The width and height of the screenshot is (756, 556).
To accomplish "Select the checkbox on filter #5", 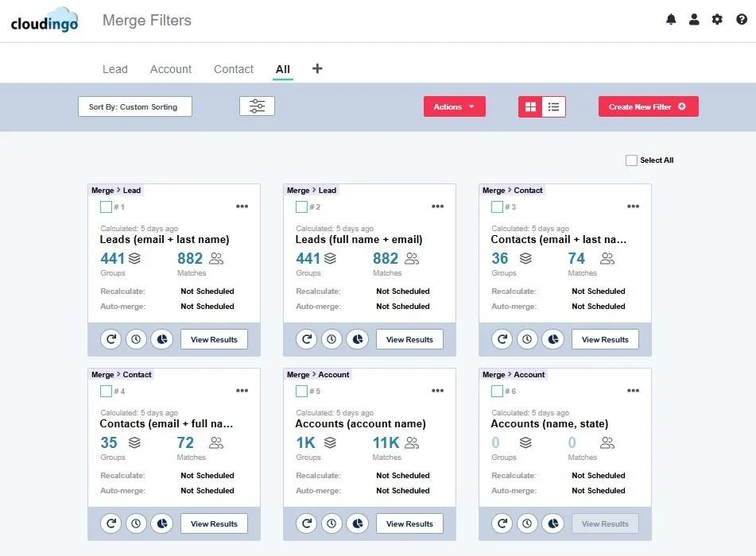I will point(301,391).
